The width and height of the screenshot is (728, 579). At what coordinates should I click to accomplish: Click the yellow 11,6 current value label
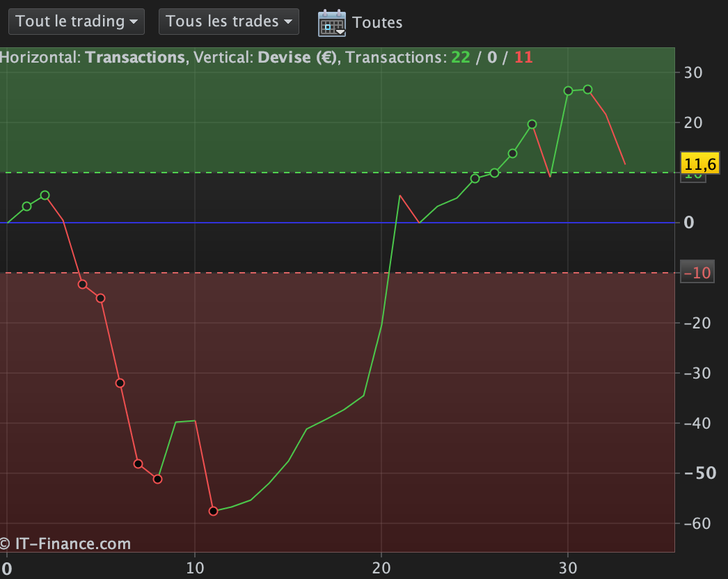[x=699, y=164]
